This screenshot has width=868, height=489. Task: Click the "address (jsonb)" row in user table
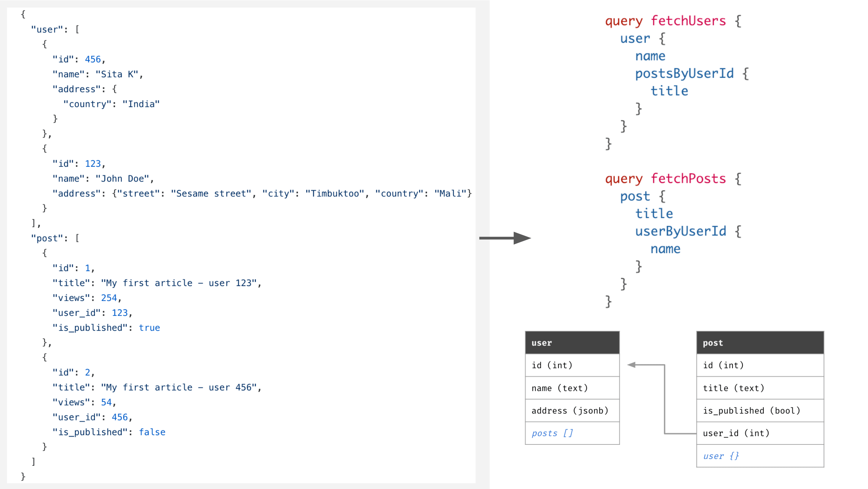click(x=572, y=410)
